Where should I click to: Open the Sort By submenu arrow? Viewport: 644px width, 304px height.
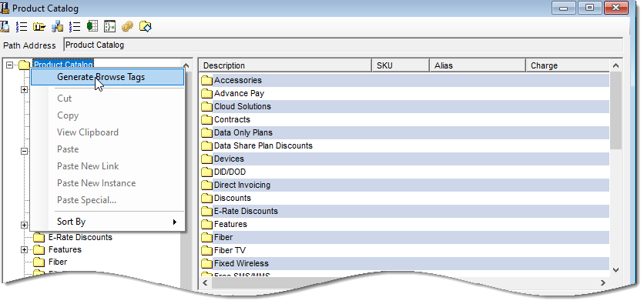[x=175, y=222]
